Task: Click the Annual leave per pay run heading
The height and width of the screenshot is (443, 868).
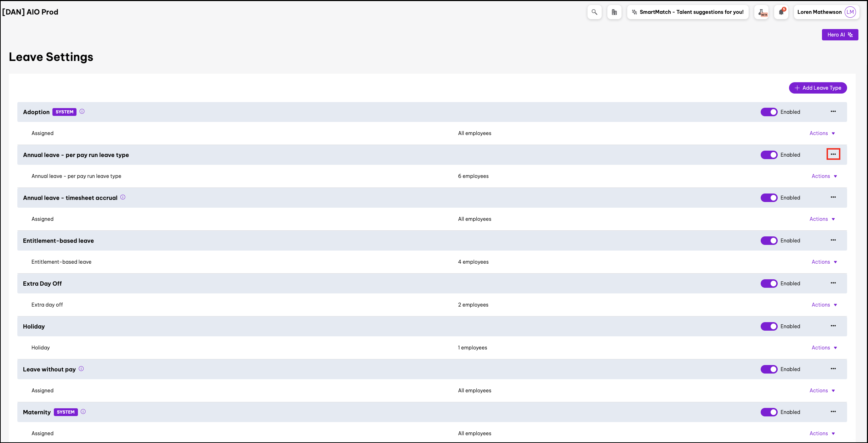Action: tap(76, 155)
